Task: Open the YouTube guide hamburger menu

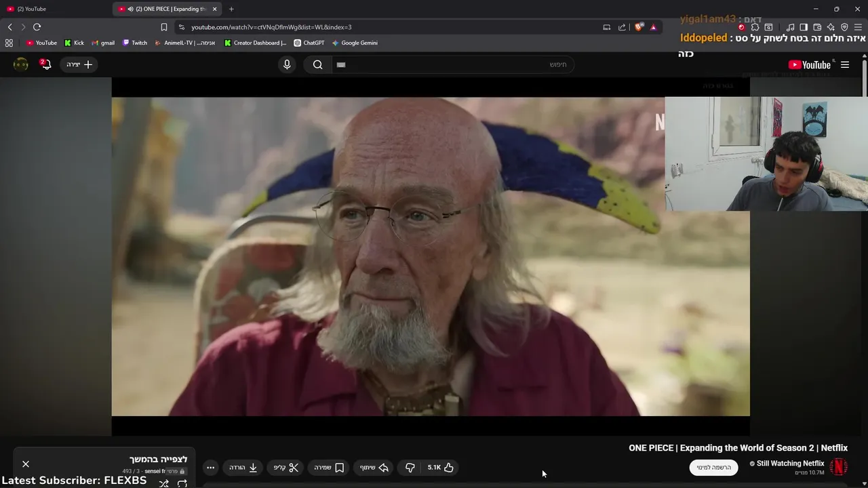Action: [845, 64]
